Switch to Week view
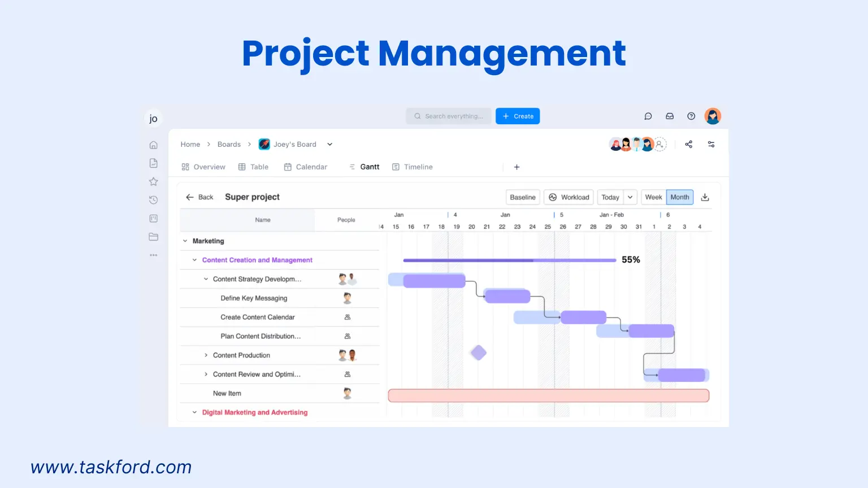The width and height of the screenshot is (868, 488). (653, 197)
